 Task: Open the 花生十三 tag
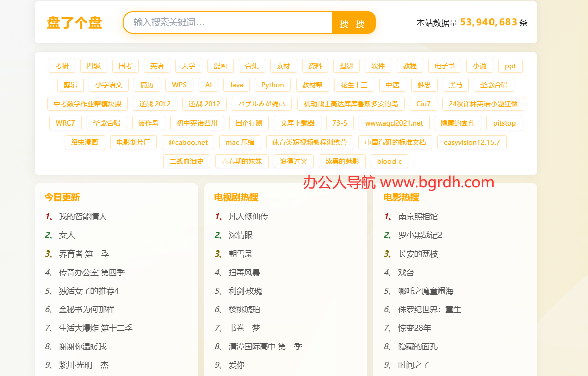pos(354,85)
